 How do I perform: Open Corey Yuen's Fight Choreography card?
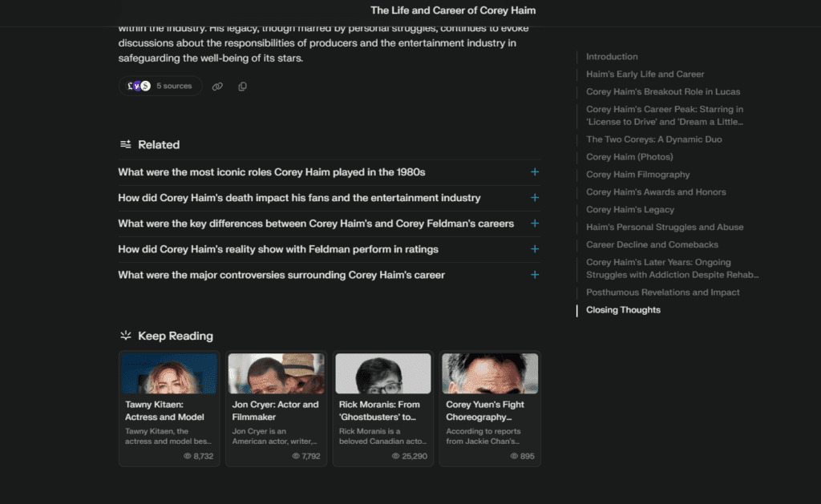pos(491,409)
